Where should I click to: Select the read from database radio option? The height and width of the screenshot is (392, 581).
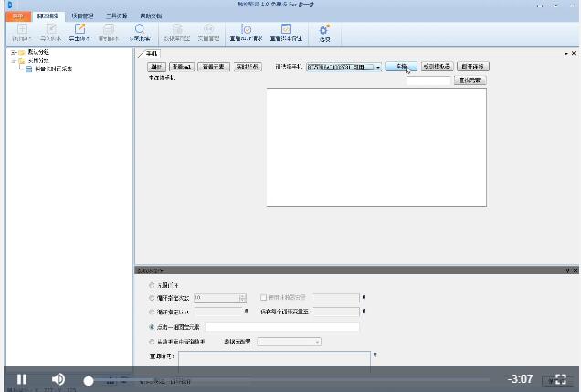[152, 342]
